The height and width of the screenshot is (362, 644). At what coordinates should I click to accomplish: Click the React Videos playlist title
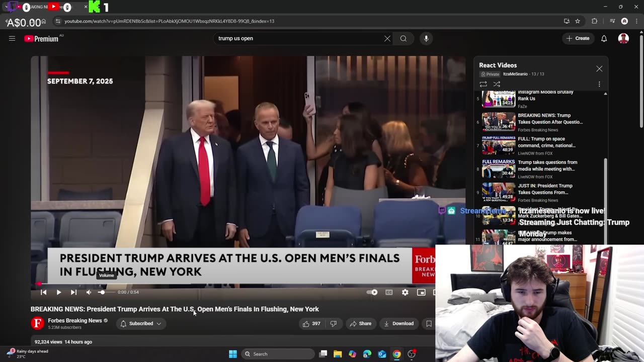[498, 65]
